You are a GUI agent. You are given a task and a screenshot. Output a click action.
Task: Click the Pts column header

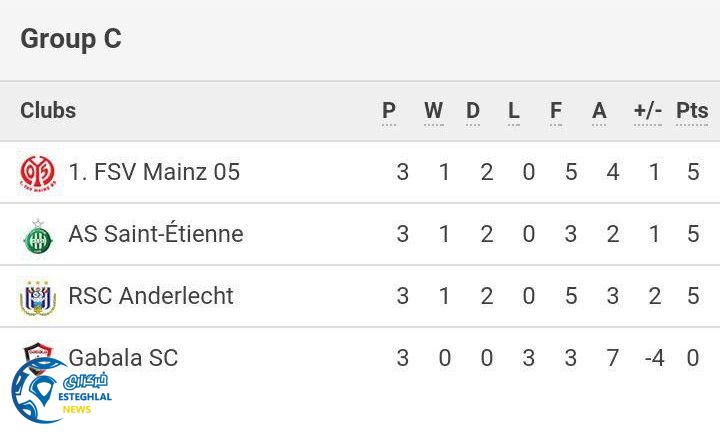[692, 111]
